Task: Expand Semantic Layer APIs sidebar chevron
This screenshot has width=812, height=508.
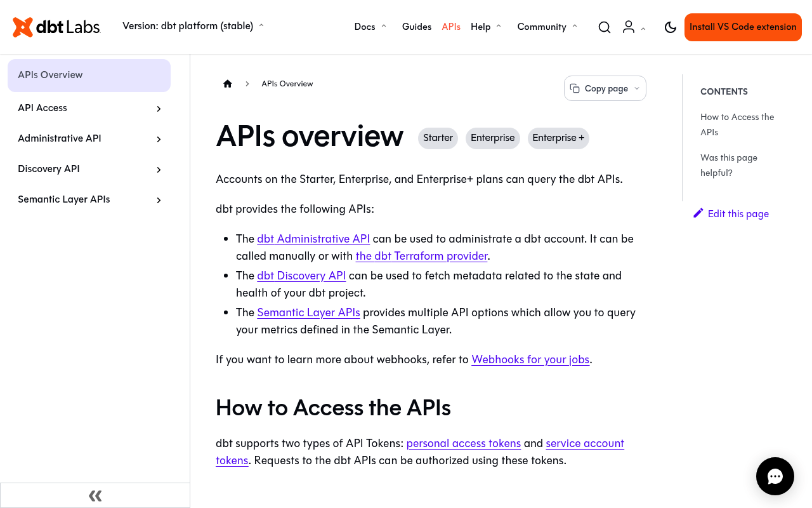Action: coord(159,200)
